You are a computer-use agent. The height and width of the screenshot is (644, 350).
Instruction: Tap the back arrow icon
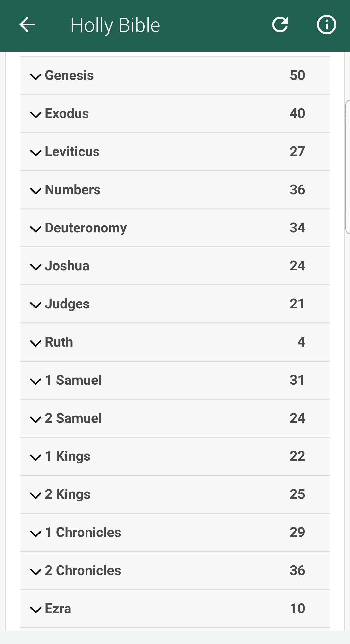tap(27, 25)
